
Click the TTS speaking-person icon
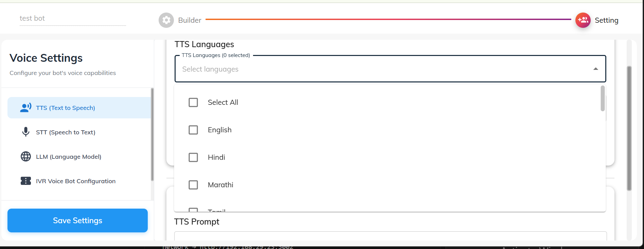point(26,108)
